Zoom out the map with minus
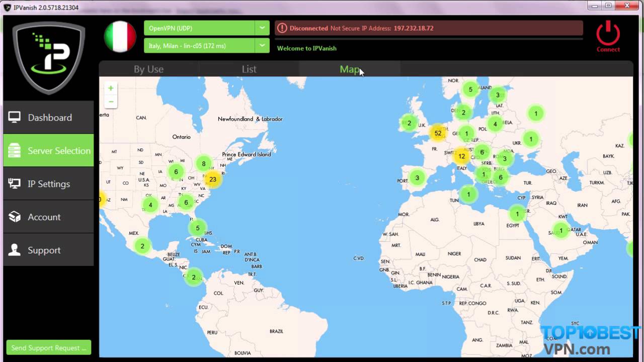 point(111,101)
